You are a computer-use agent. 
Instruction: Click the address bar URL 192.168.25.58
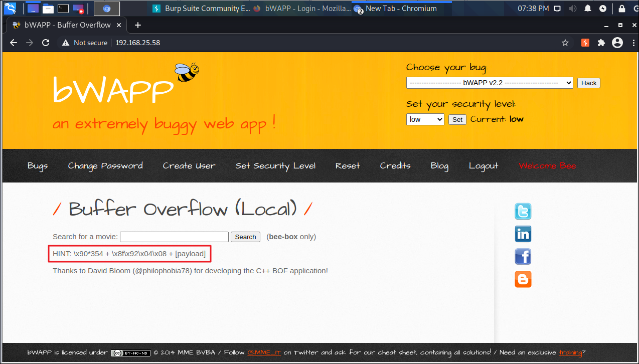coord(138,43)
